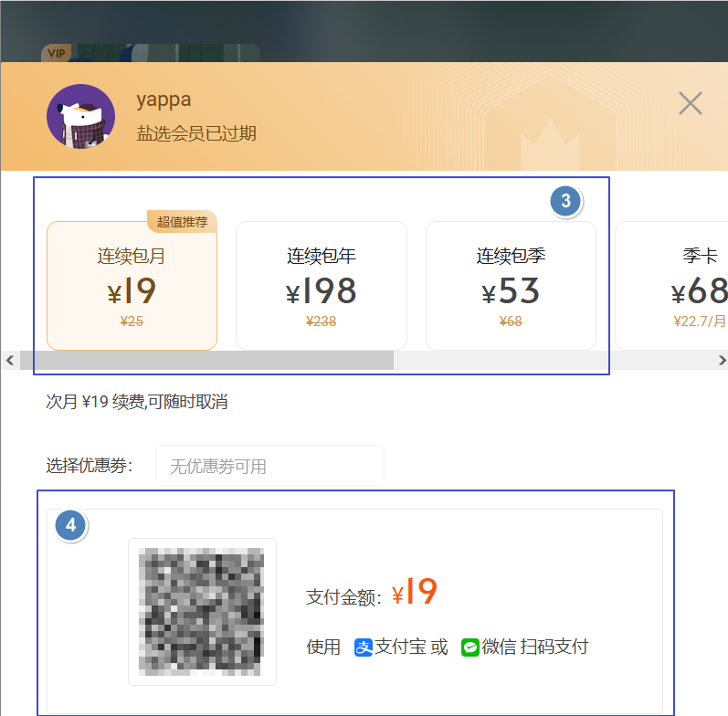Screen dimensions: 728x716
Task: Select the 连续包月 ¥19 plan
Action: [132, 286]
